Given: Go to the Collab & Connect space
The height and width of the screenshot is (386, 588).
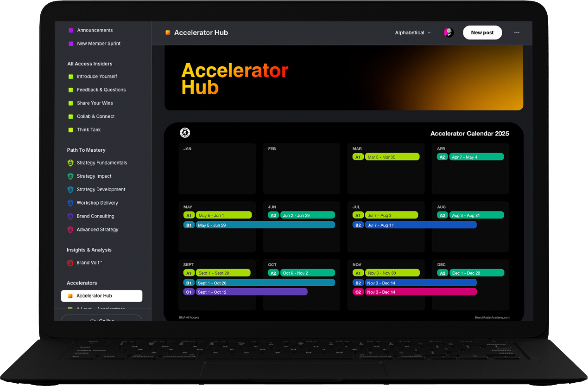Looking at the screenshot, I should pos(96,116).
